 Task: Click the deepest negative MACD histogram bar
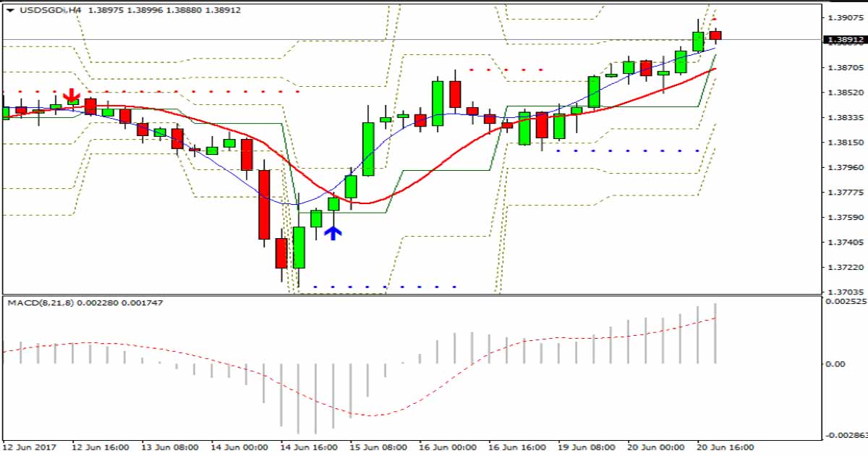pos(298,398)
